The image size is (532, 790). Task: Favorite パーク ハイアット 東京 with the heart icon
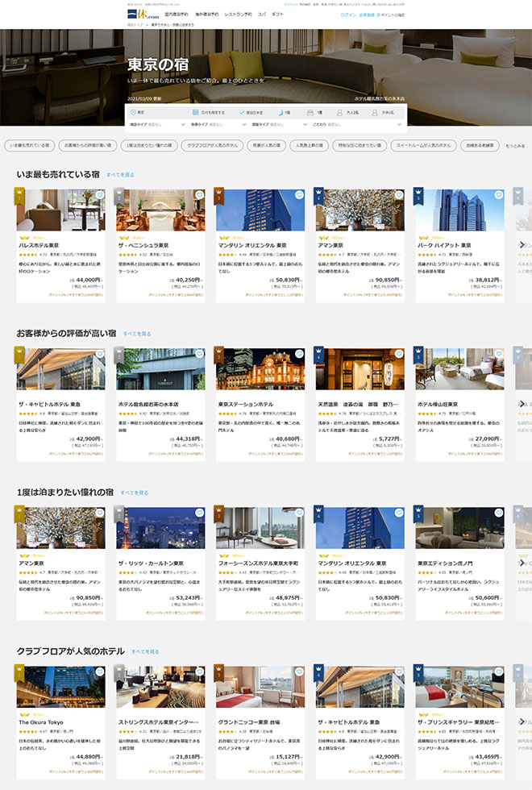click(499, 195)
